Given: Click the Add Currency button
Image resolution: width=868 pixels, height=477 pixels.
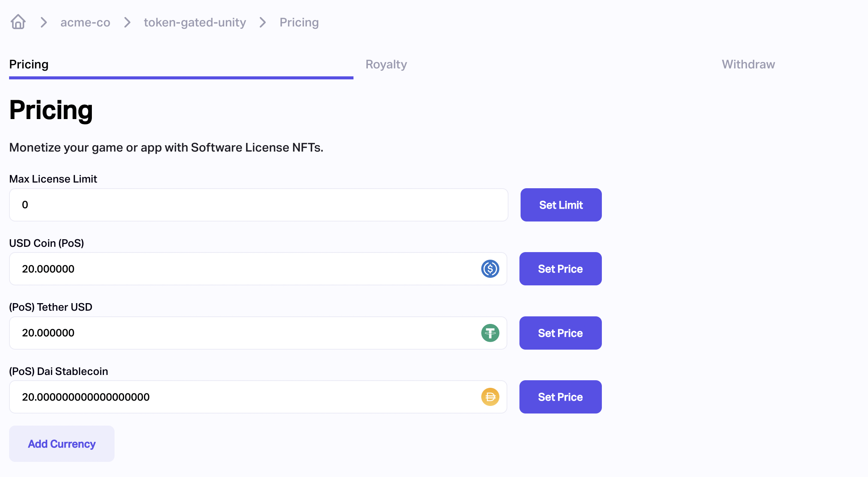Looking at the screenshot, I should 62,444.
